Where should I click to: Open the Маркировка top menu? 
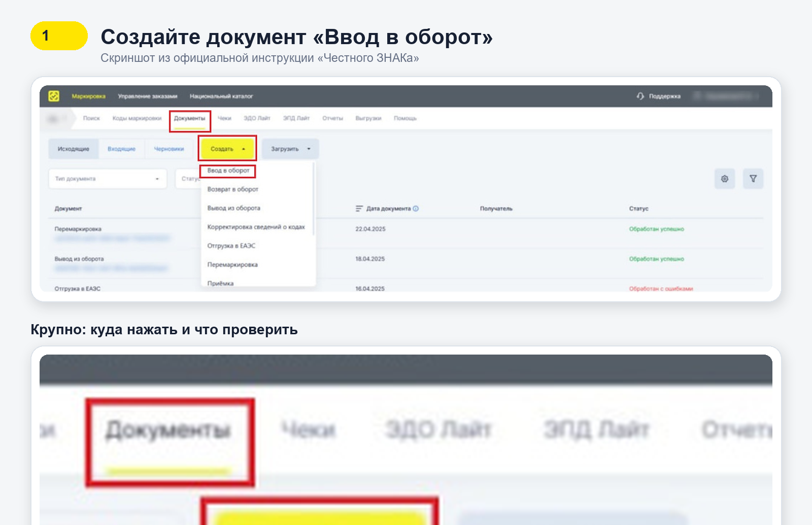click(89, 96)
